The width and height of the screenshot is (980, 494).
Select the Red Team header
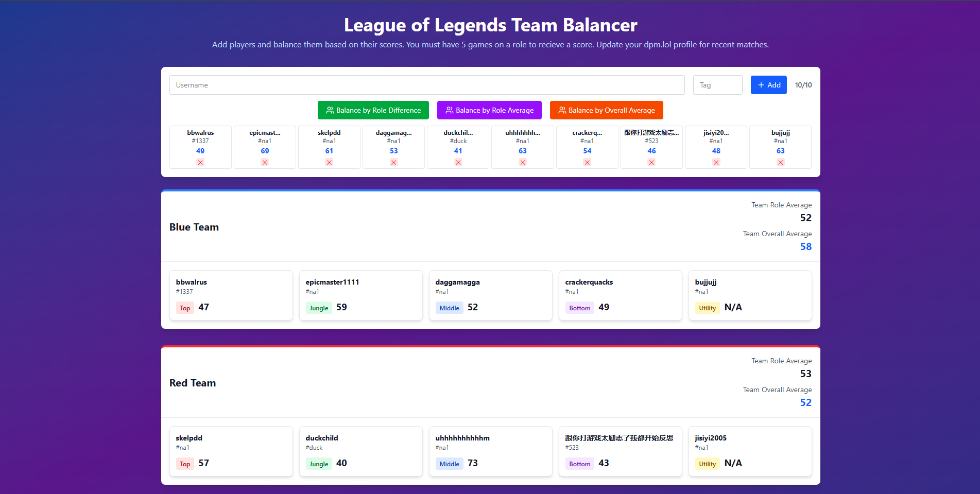tap(193, 383)
